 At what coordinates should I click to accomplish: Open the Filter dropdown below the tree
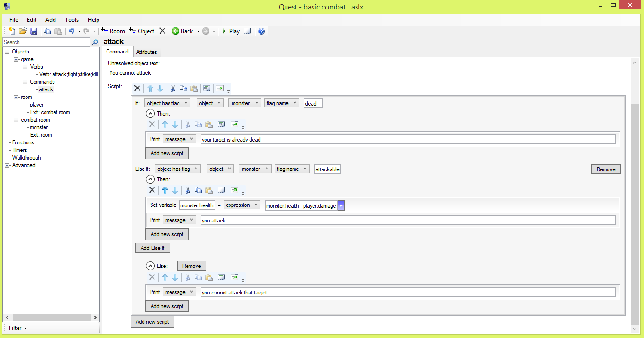18,328
